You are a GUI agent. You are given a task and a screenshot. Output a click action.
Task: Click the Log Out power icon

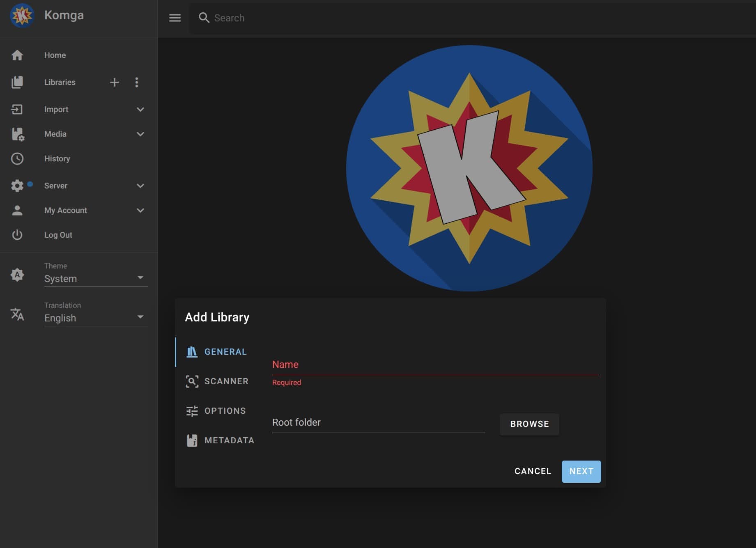[x=17, y=235]
